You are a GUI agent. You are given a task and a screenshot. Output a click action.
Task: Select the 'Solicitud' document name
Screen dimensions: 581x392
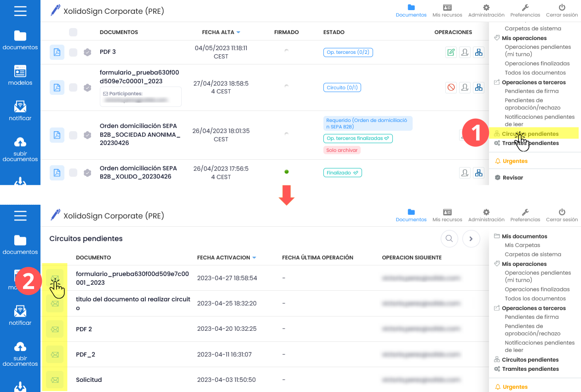[x=89, y=380]
